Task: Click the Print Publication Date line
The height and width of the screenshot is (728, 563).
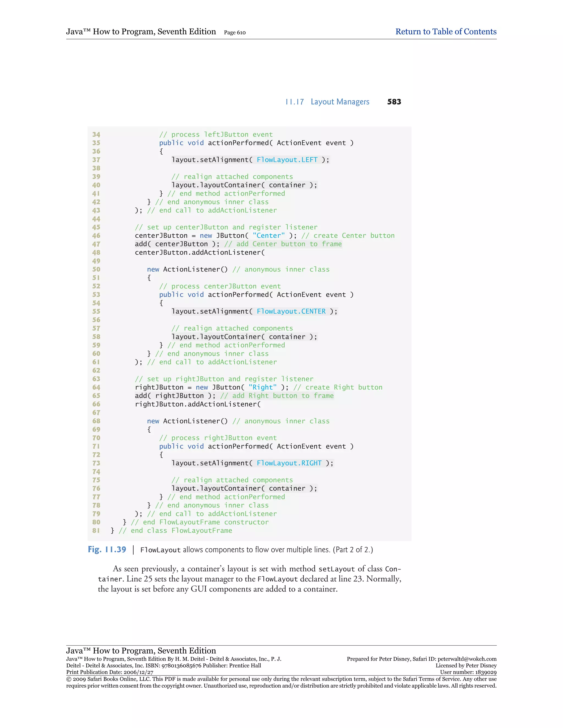Action: tap(109, 672)
